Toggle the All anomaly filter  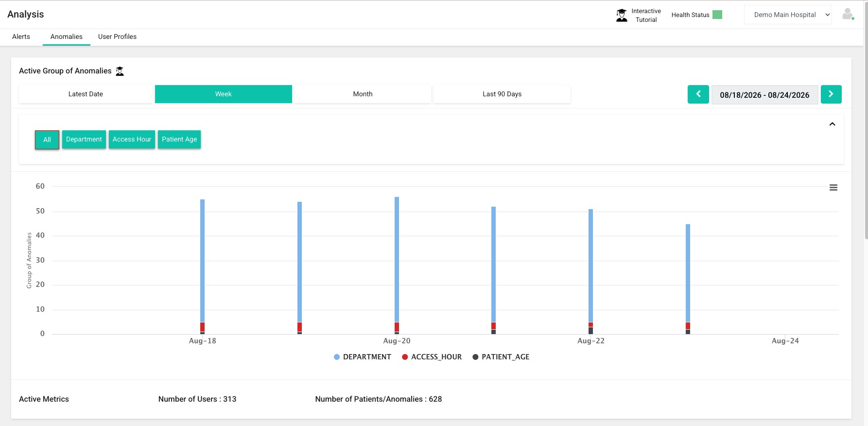47,140
